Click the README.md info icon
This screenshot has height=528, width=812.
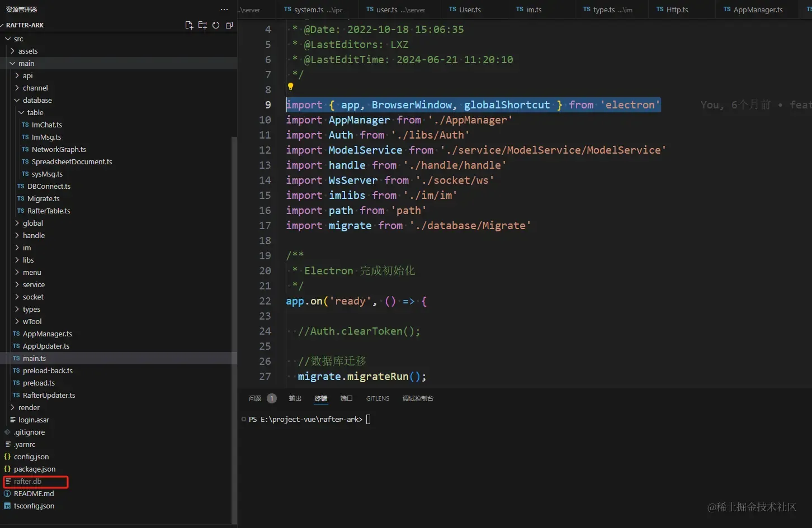coord(7,493)
